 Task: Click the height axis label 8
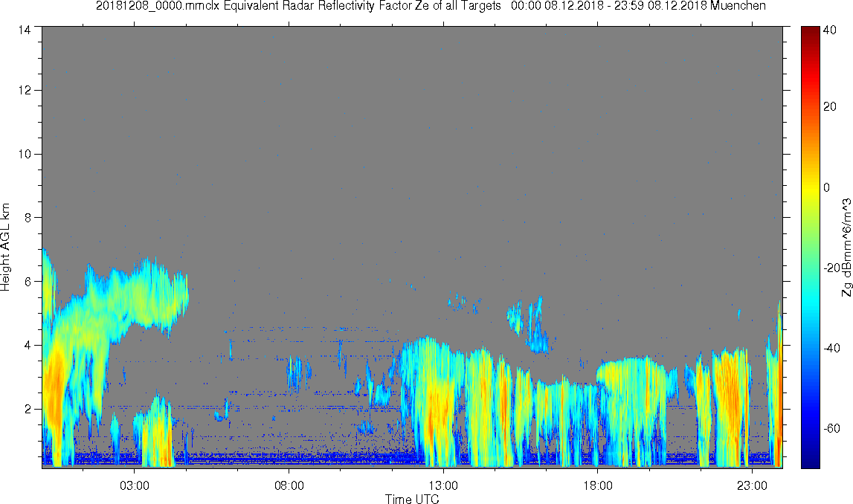(28, 218)
